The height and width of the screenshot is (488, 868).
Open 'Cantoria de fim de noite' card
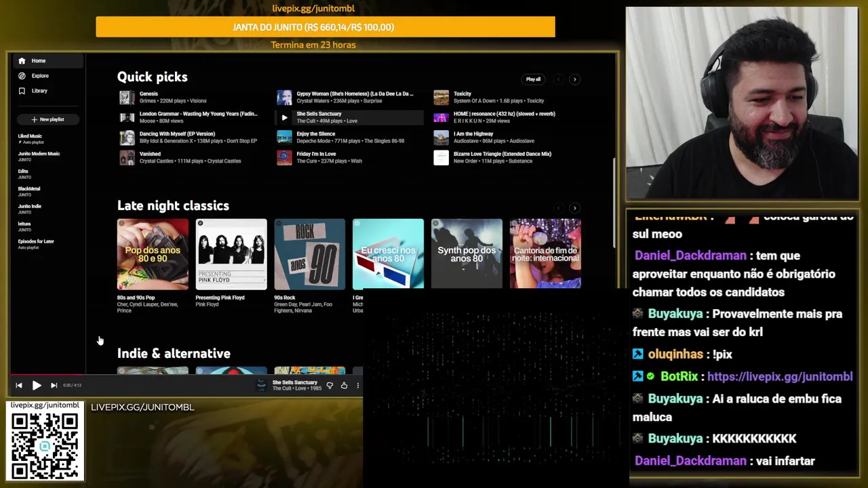click(545, 254)
